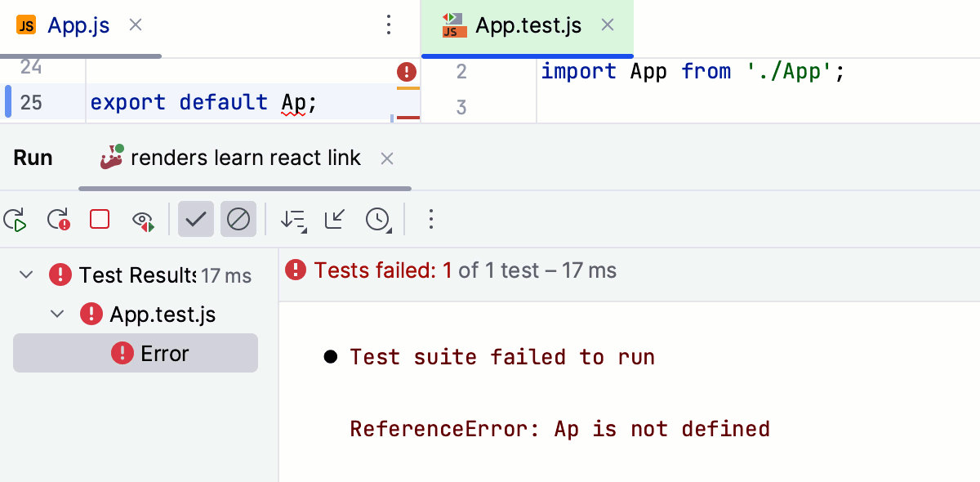This screenshot has height=482, width=980.
Task: Rerun the test suite
Action: (x=16, y=219)
